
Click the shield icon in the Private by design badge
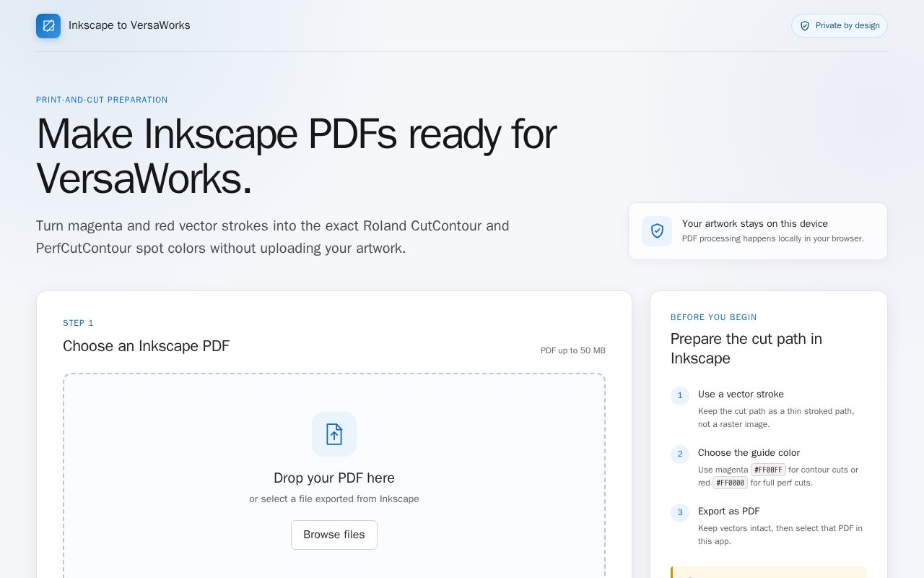(805, 26)
